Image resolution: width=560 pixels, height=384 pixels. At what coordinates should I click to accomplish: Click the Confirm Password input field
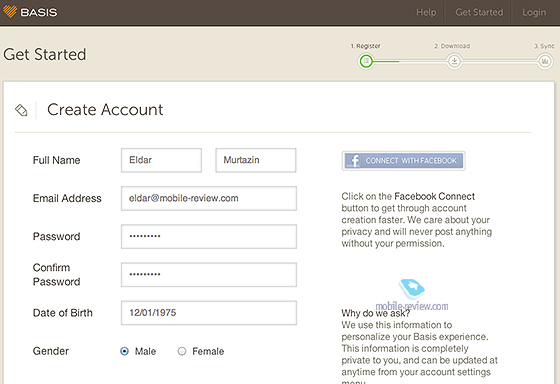click(209, 275)
